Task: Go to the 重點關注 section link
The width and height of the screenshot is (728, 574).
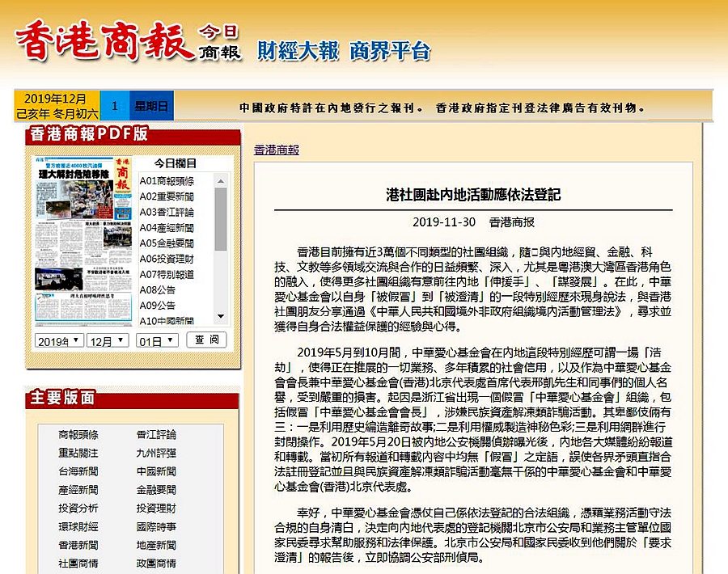Action: 78,454
